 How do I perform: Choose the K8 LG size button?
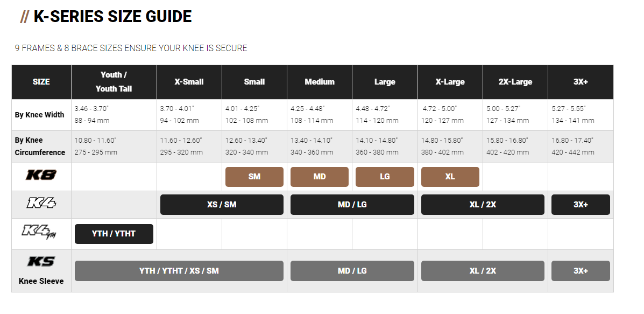(x=385, y=177)
